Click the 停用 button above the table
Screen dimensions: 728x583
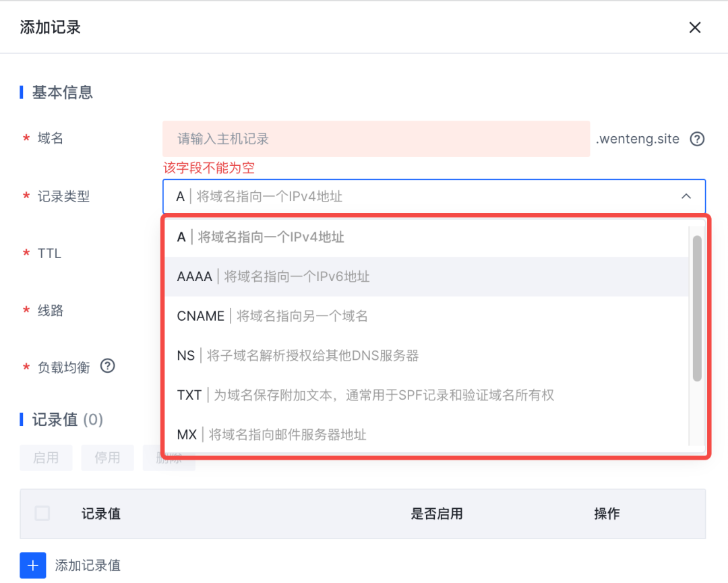coord(107,458)
